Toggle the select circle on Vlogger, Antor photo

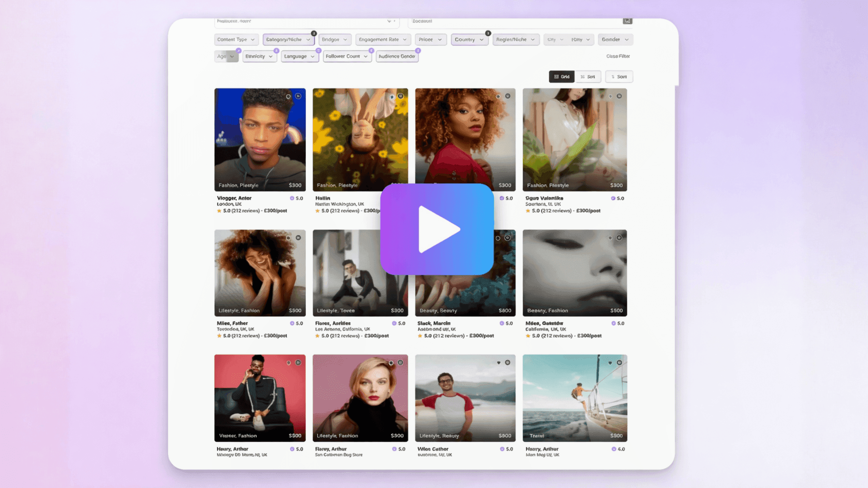288,96
